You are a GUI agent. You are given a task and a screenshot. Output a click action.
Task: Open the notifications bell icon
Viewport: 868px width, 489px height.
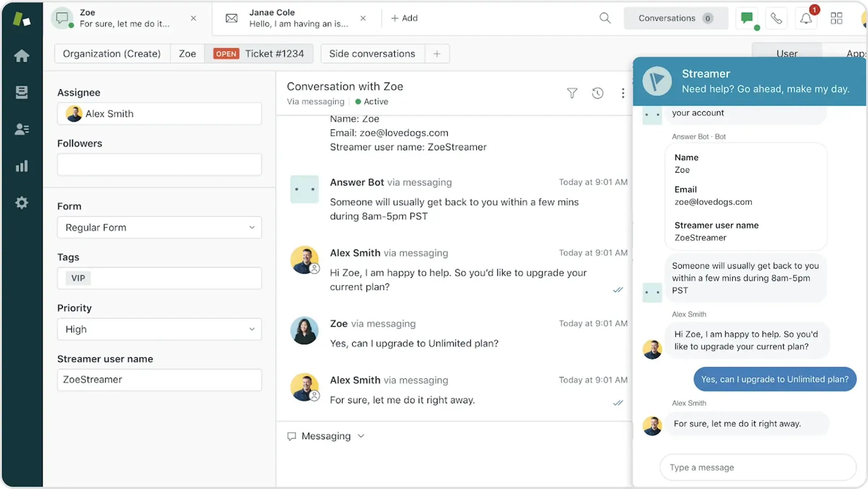pyautogui.click(x=806, y=18)
